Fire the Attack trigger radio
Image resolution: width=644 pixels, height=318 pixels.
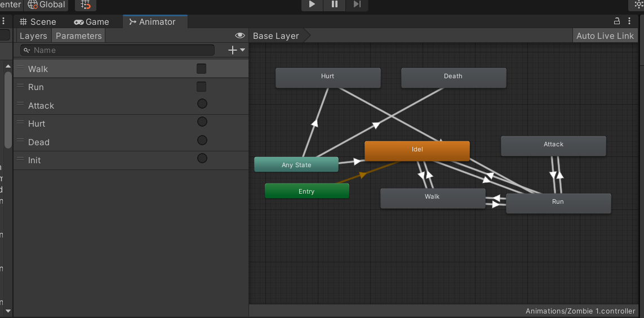[202, 104]
